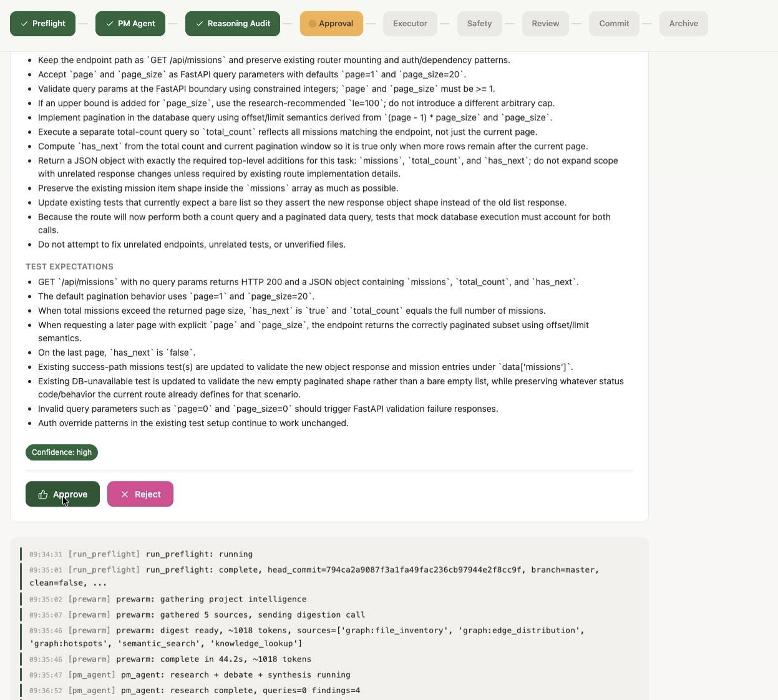778x700 pixels.
Task: Click bullet 'Execute a separate total-count query'
Action: tap(288, 132)
